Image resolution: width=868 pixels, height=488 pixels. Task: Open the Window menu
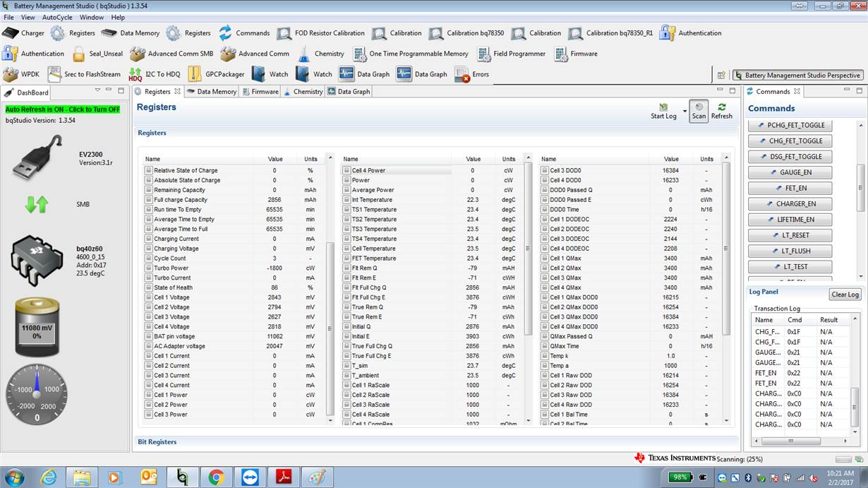[92, 17]
